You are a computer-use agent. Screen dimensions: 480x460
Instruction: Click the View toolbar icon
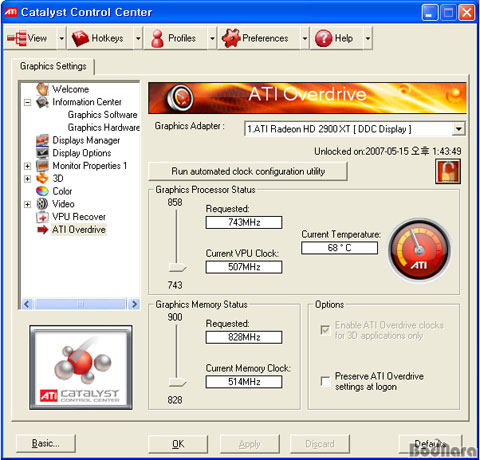(17, 38)
